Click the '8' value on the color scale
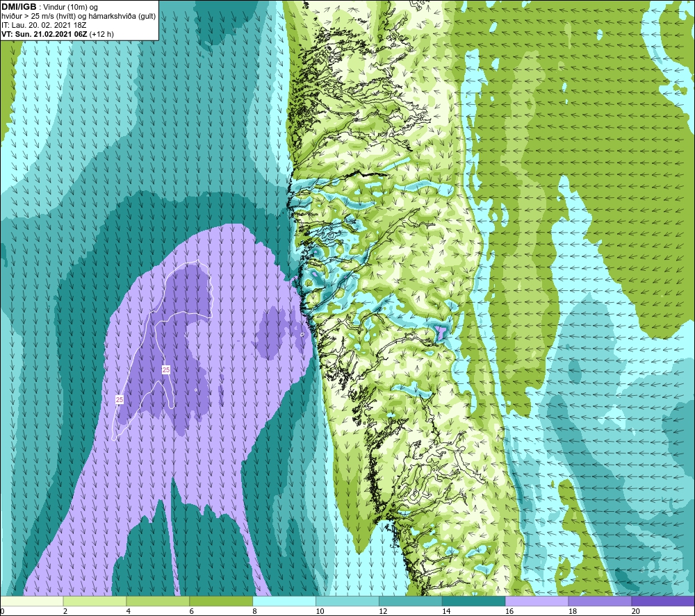This screenshot has height=616, width=695. [255, 611]
